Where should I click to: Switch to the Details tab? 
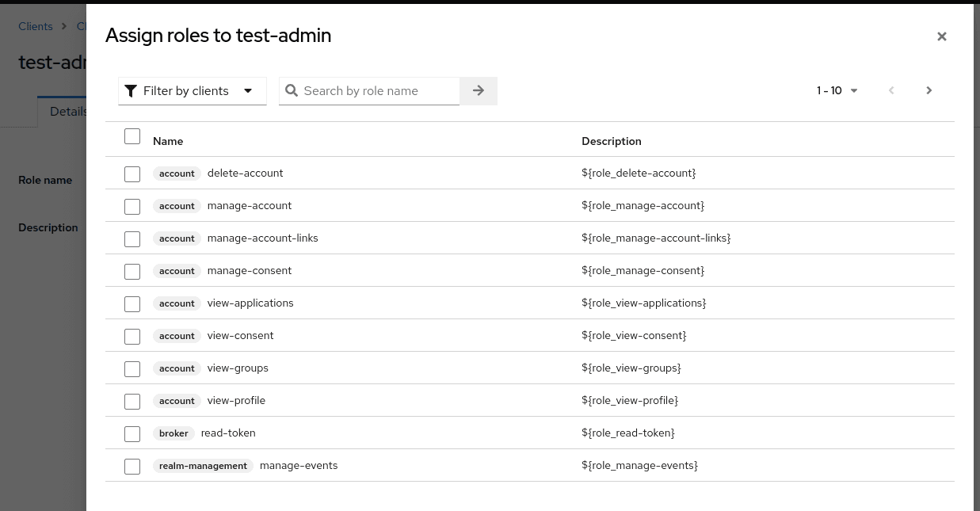pos(67,112)
